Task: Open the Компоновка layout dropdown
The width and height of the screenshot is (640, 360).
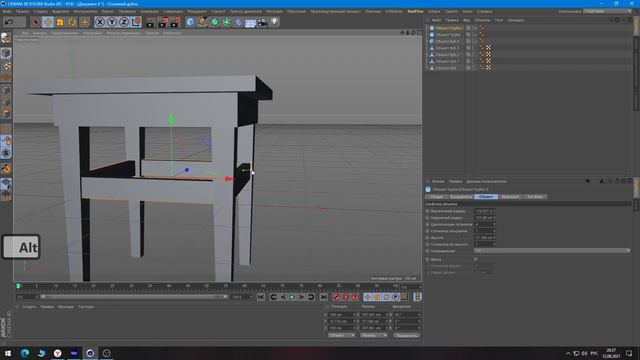Action: 608,11
